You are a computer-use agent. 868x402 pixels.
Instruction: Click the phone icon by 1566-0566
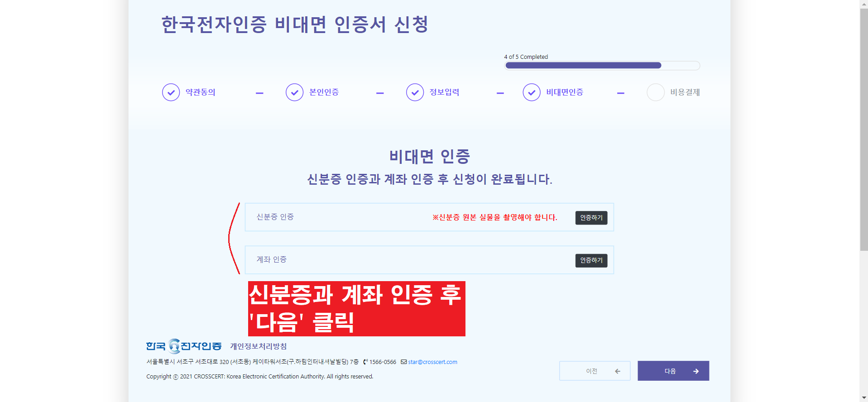[365, 362]
